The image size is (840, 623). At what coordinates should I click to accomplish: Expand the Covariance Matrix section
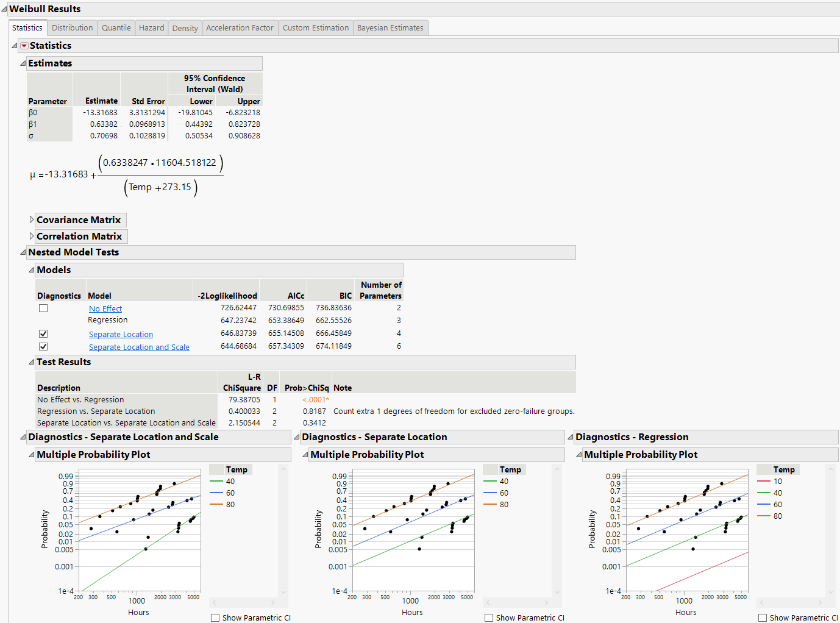pos(31,219)
